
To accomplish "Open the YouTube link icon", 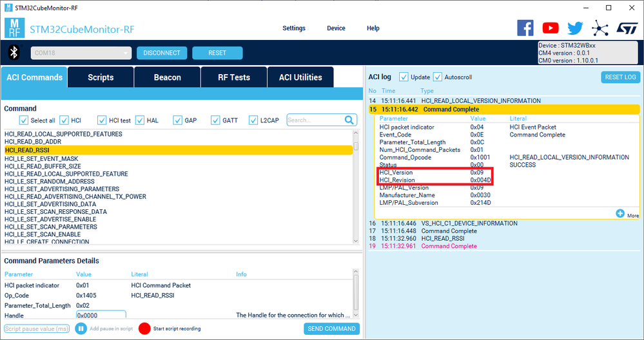I will [551, 28].
